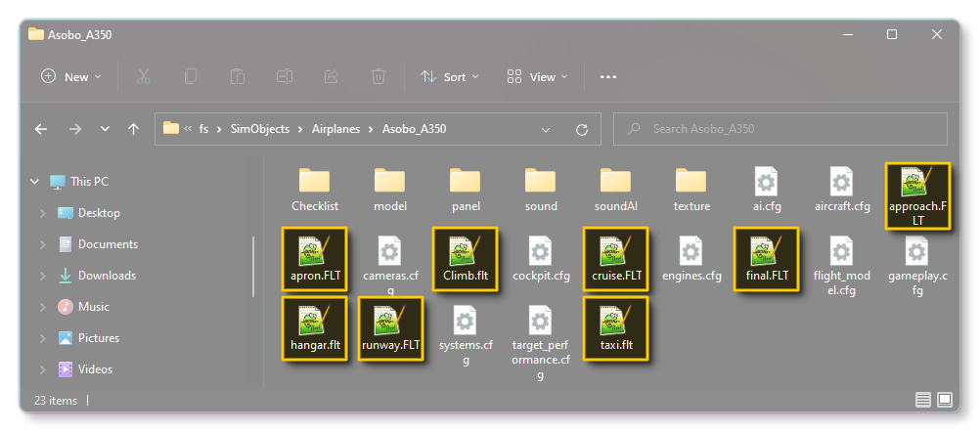Select Desktop in navigation pane

[x=89, y=213]
